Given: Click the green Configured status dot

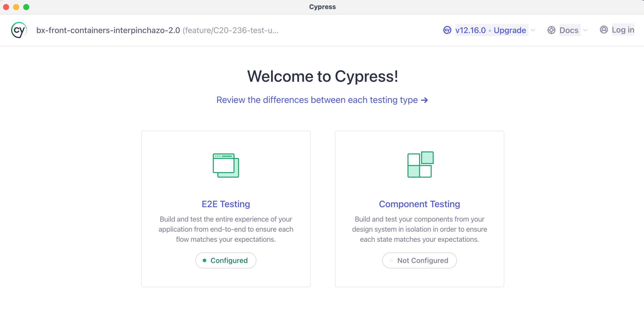Looking at the screenshot, I should click(204, 260).
